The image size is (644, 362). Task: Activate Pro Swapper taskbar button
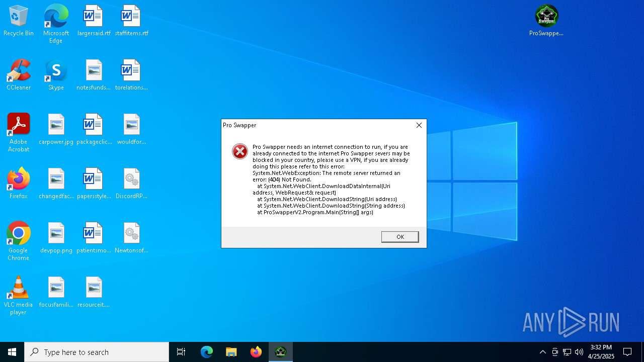(x=281, y=352)
